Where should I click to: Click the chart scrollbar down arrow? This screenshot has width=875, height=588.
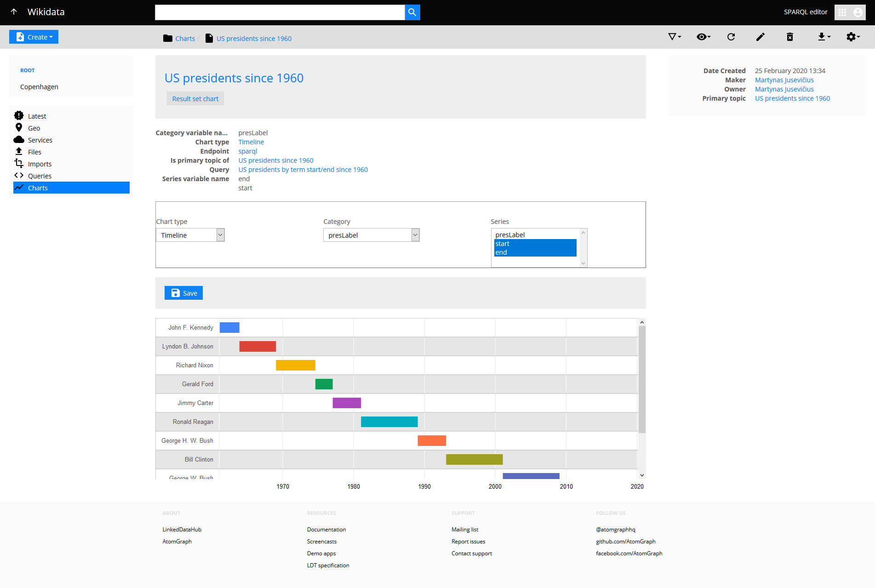[x=642, y=475]
